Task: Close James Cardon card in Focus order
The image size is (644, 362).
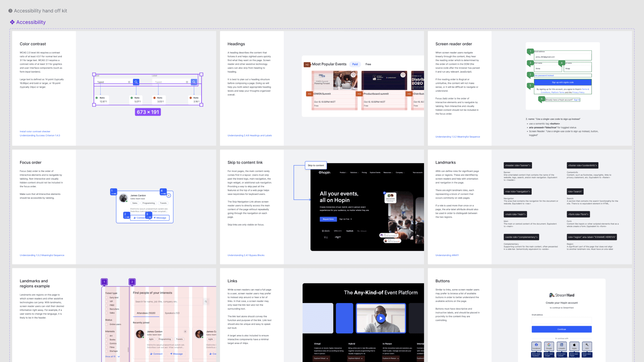Action: [x=169, y=195]
